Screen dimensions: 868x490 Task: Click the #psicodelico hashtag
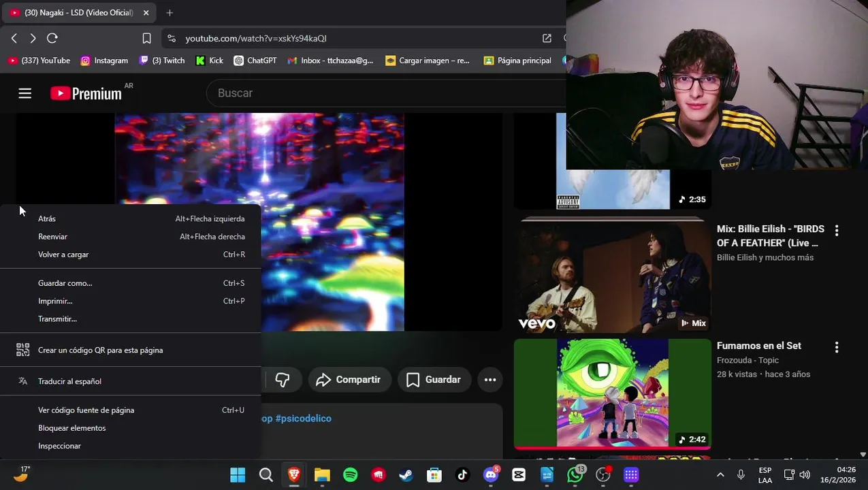pos(304,419)
